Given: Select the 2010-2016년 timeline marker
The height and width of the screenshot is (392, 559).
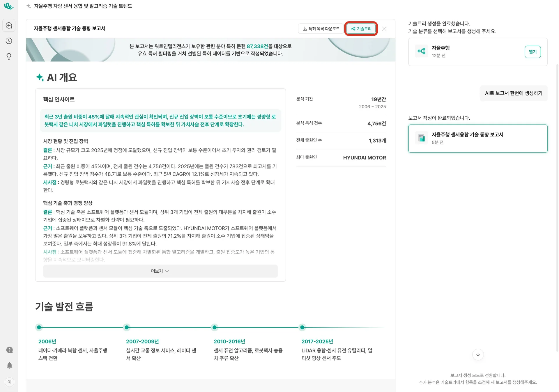Looking at the screenshot, I should (215, 327).
